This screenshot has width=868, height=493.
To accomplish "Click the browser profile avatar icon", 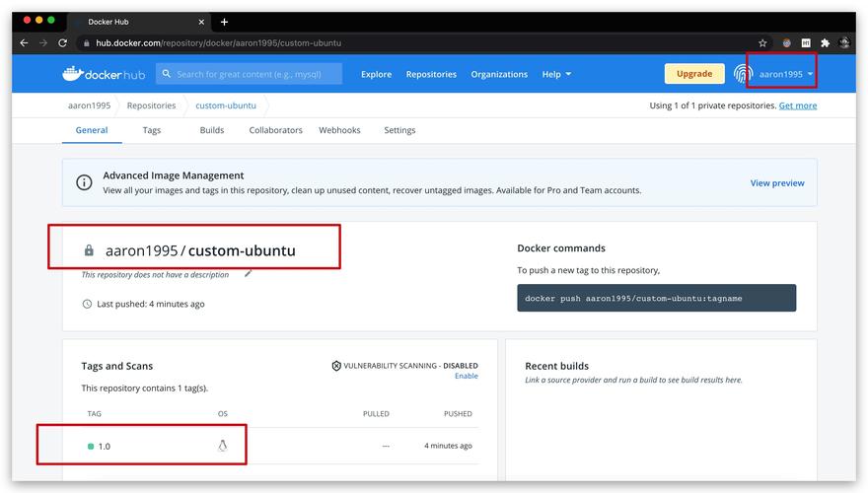I will [x=844, y=42].
